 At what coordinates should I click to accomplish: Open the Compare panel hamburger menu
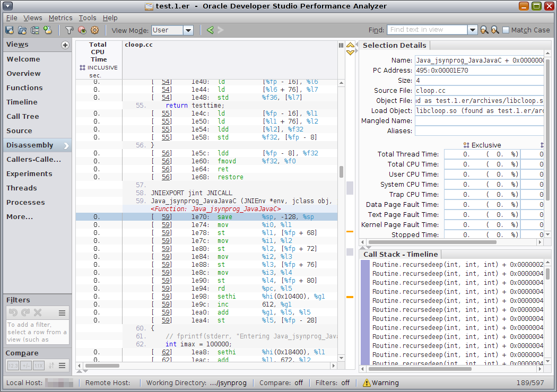tap(62, 365)
